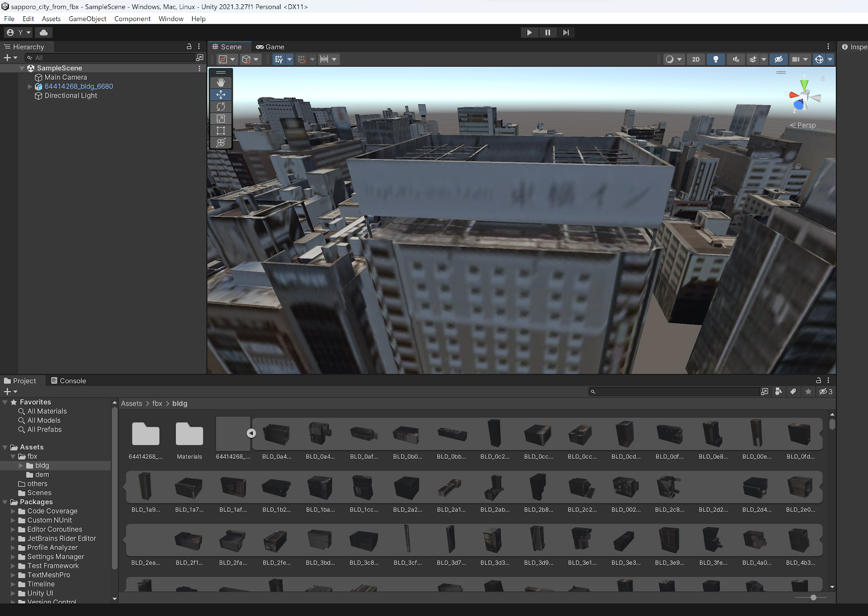
Task: Toggle Gizmos in the Scene view
Action: pyautogui.click(x=819, y=60)
